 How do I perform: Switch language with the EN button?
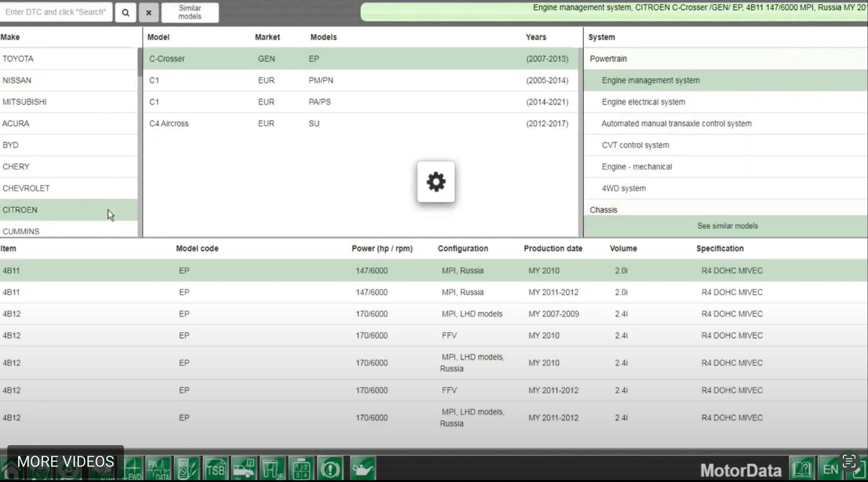[x=830, y=469]
